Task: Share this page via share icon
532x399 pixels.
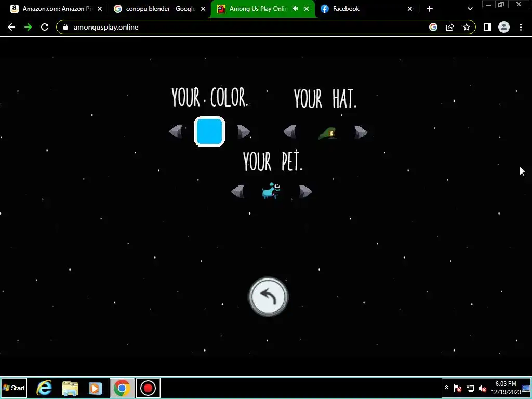Action: click(x=450, y=27)
